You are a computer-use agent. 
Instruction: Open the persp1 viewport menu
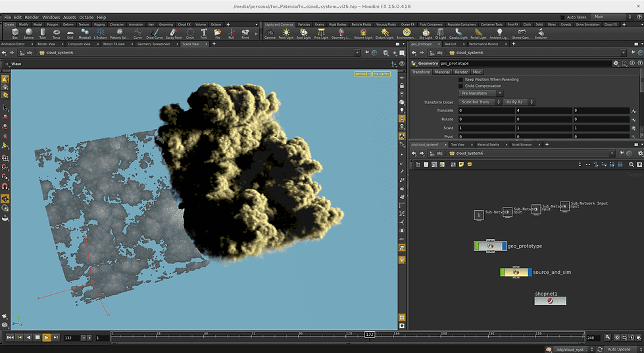tap(362, 74)
